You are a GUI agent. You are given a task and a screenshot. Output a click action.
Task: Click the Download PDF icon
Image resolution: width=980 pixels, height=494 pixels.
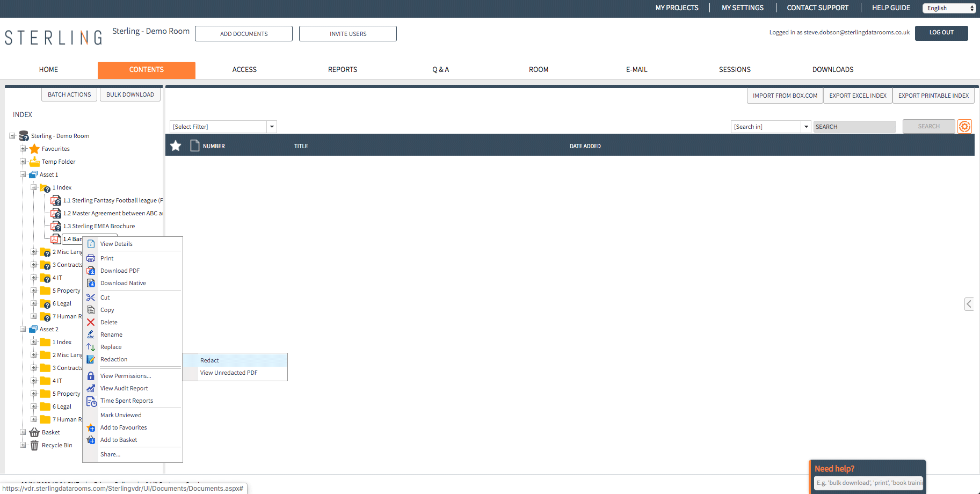click(x=91, y=271)
